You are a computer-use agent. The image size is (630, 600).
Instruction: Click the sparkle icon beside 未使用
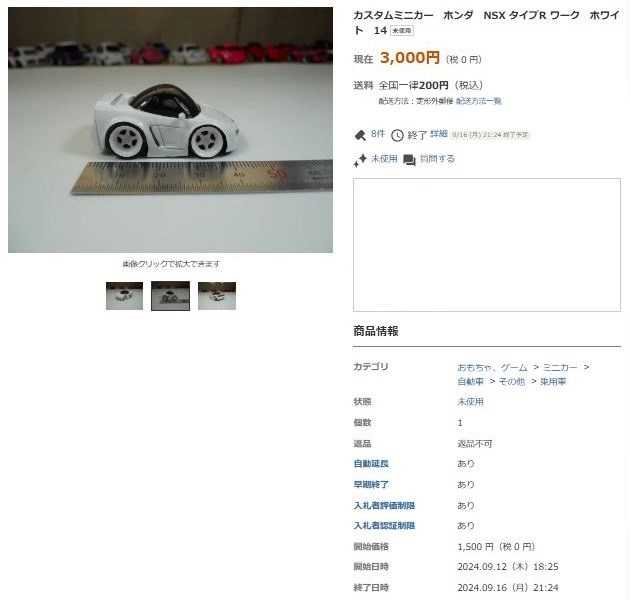360,160
